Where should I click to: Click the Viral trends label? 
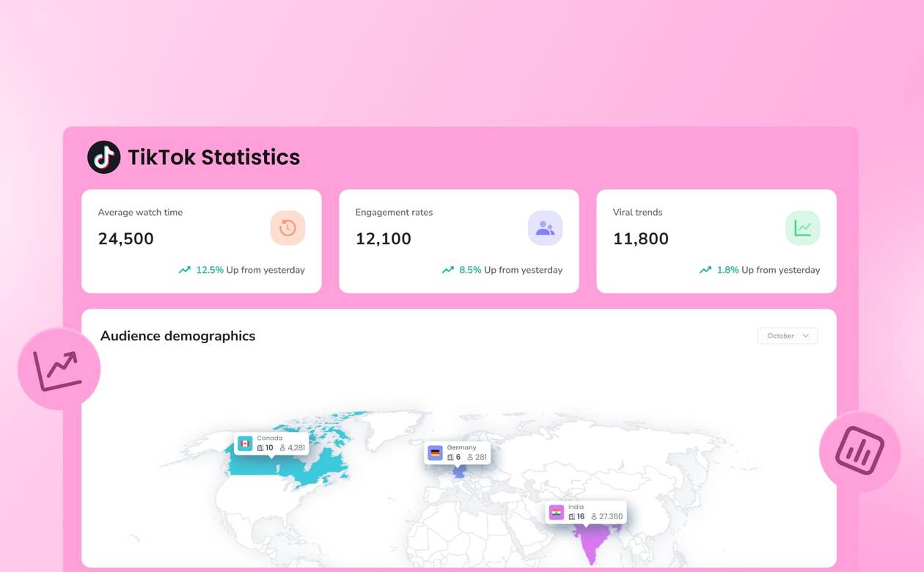(637, 213)
